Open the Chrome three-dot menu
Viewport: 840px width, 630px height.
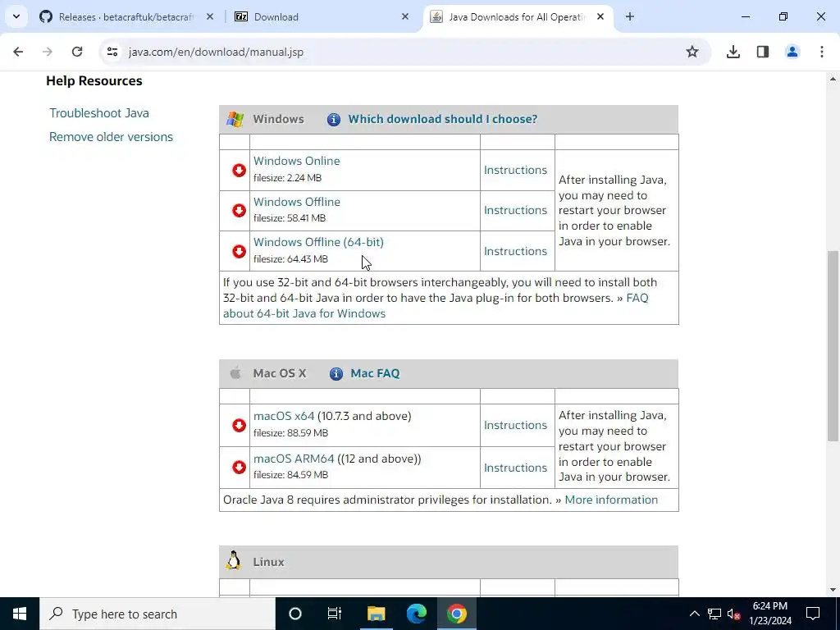(822, 52)
